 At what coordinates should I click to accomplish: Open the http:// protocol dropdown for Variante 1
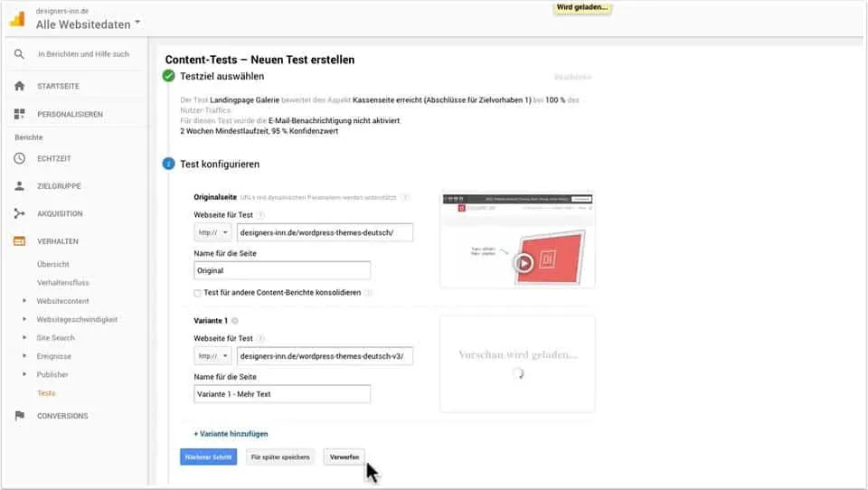(x=212, y=356)
